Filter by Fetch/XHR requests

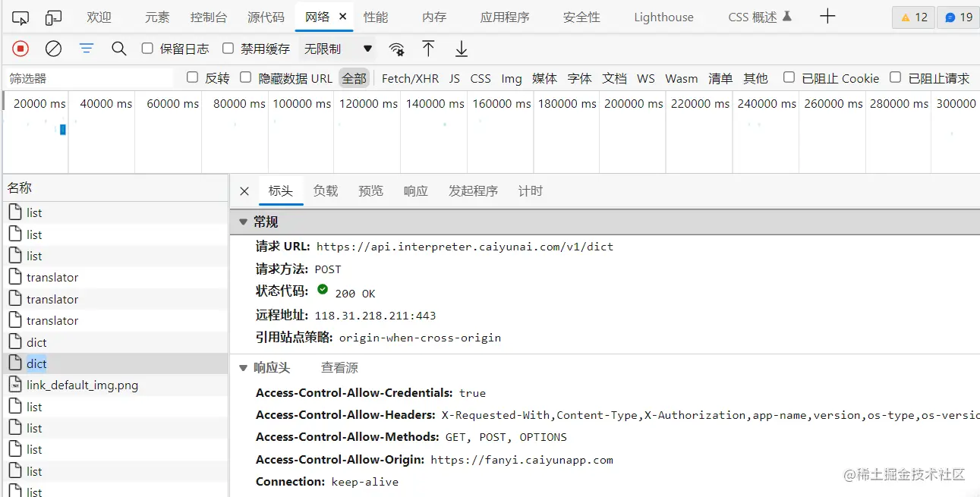coord(410,78)
